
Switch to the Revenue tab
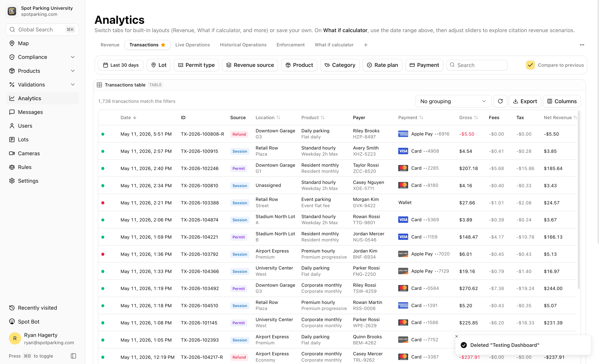click(x=110, y=45)
